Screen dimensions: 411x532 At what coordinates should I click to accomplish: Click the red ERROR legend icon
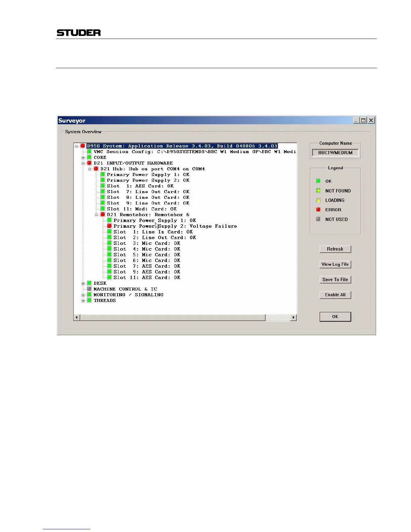(x=318, y=210)
